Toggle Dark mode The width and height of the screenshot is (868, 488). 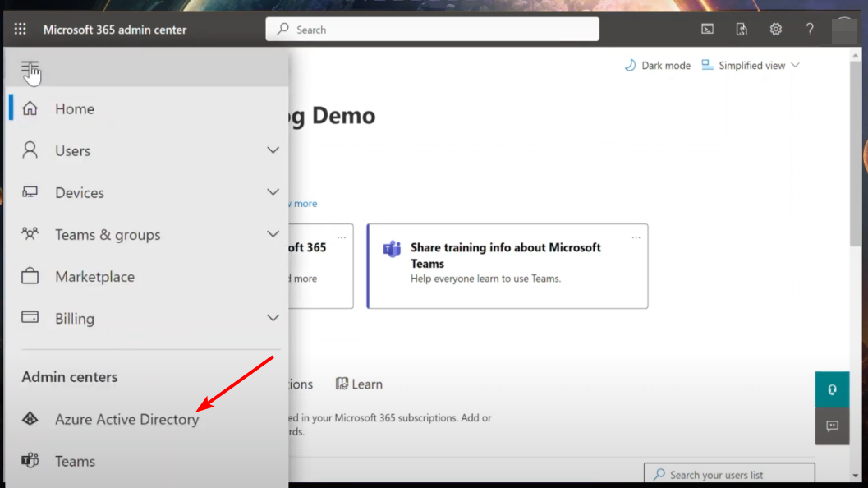[x=657, y=65]
